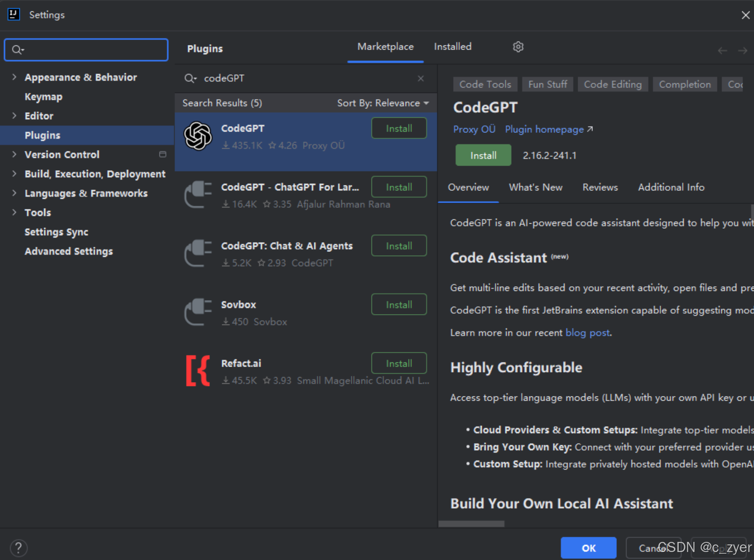Expand the Editor settings node
This screenshot has width=754, height=560.
pyautogui.click(x=14, y=116)
